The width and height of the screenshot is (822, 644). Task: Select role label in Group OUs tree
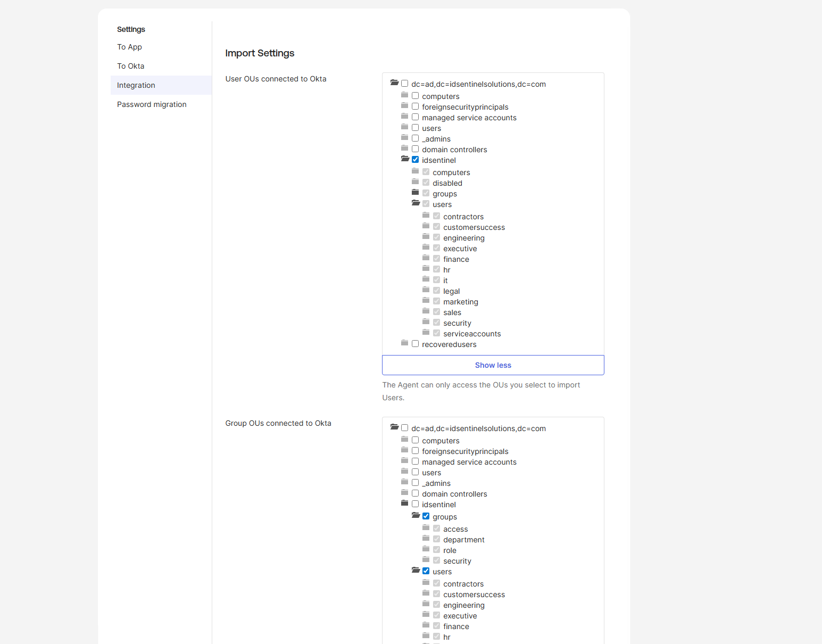(x=450, y=550)
